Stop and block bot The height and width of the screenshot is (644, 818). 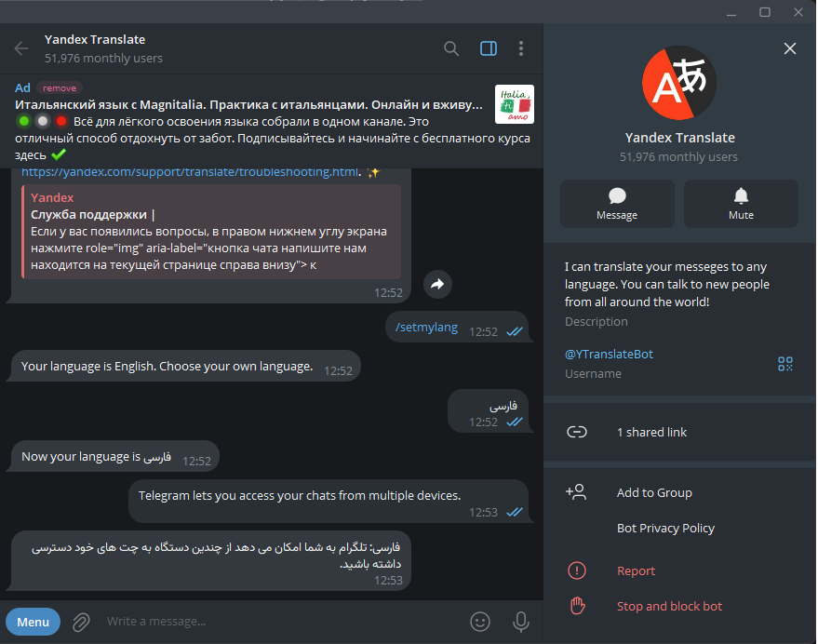(669, 606)
